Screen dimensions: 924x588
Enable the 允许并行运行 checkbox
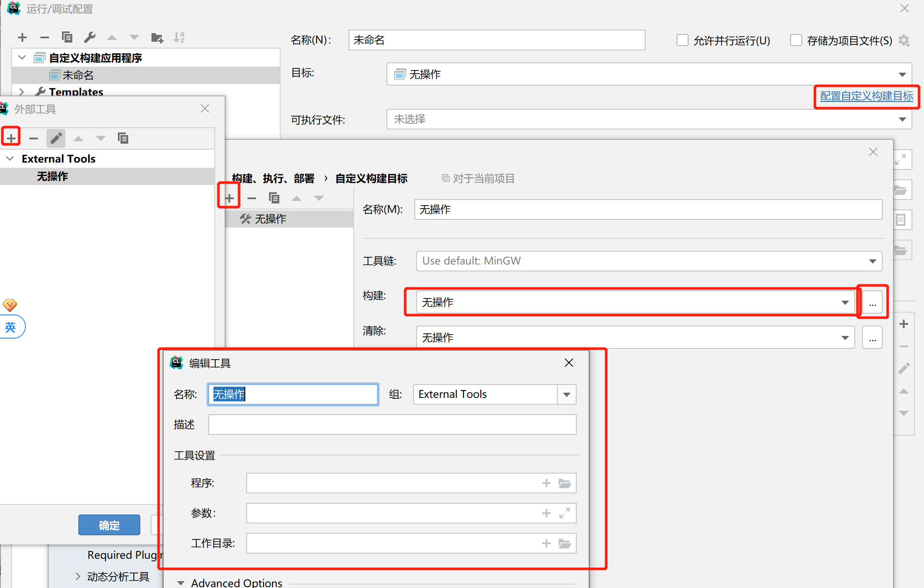pos(683,40)
